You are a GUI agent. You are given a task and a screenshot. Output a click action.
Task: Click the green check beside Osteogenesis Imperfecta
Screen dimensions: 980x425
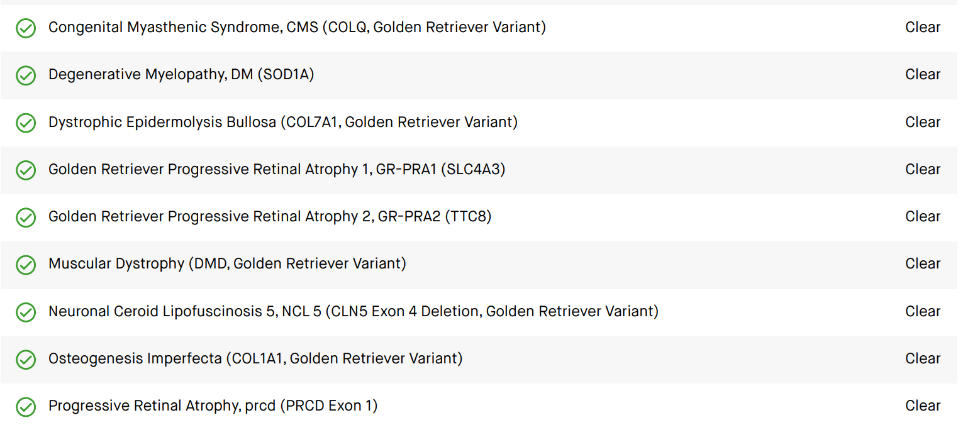pos(26,359)
